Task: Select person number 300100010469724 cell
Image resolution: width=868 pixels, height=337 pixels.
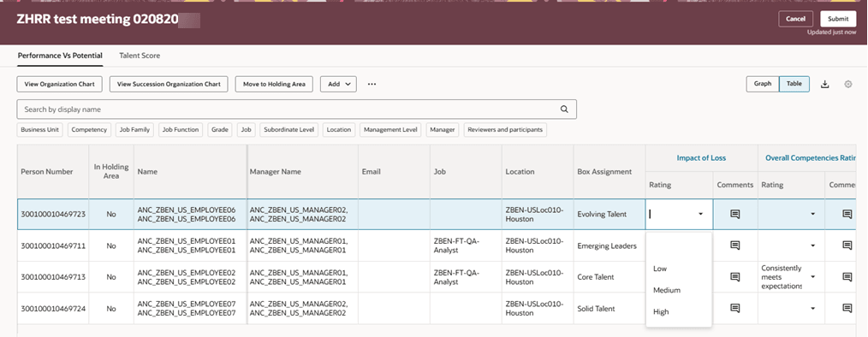Action: (x=53, y=308)
